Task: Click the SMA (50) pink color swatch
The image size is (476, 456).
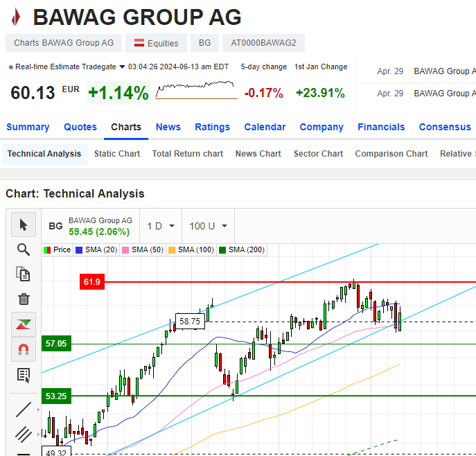Action: 125,249
